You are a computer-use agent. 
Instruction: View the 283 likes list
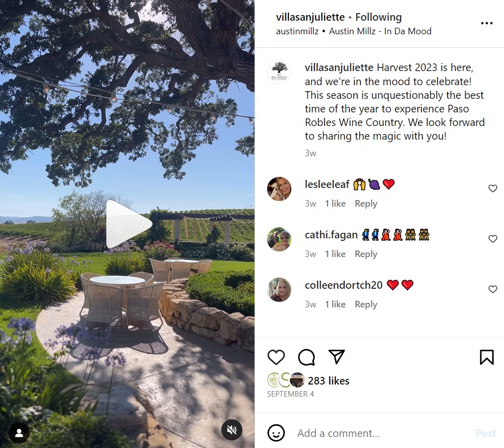click(x=328, y=380)
